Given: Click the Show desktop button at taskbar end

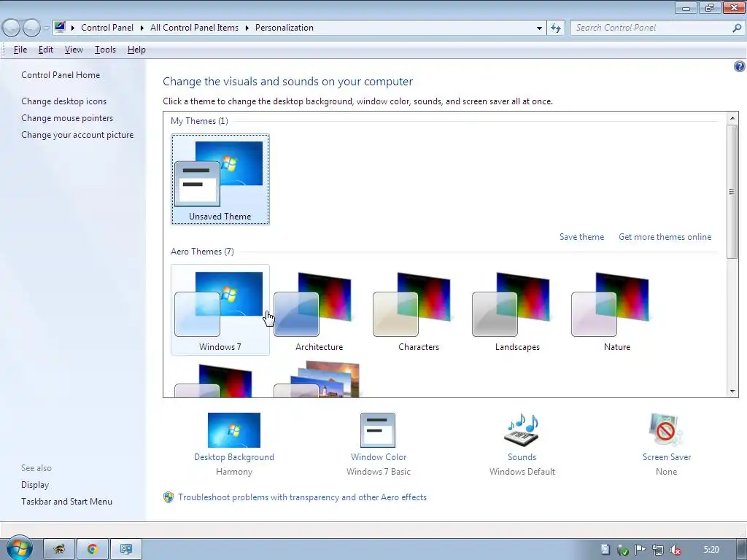Looking at the screenshot, I should coord(742,550).
